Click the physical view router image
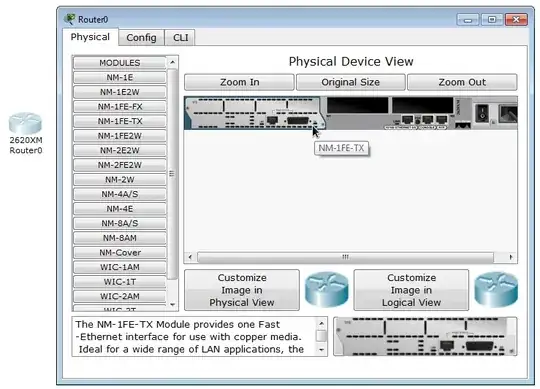This screenshot has width=540, height=389. 326,290
